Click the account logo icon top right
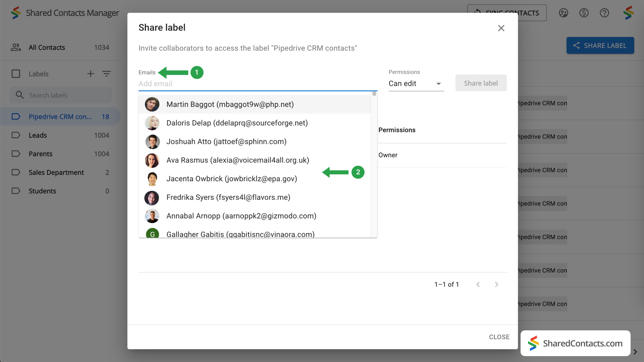 [x=628, y=13]
